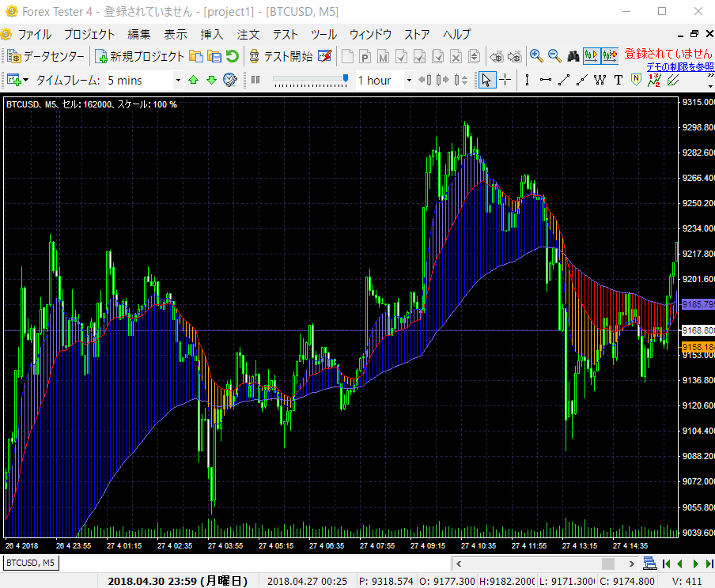Zoom out with the minus magnifier

point(554,56)
